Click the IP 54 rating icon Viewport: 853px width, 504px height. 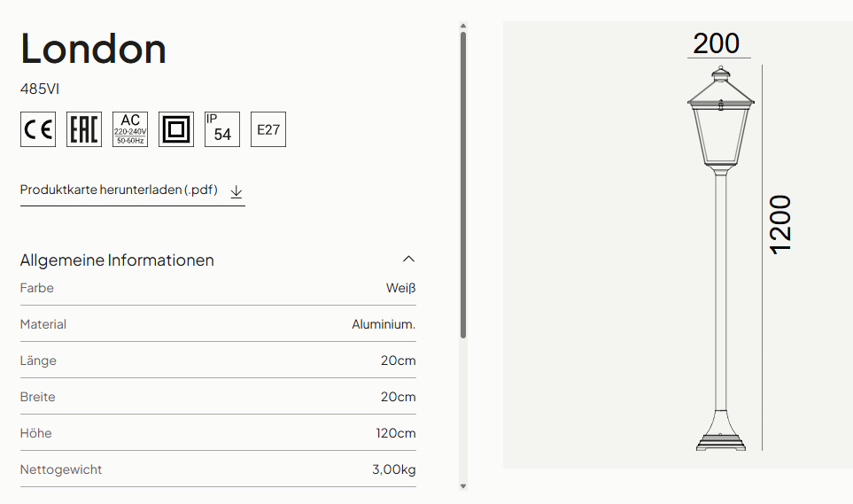click(222, 129)
